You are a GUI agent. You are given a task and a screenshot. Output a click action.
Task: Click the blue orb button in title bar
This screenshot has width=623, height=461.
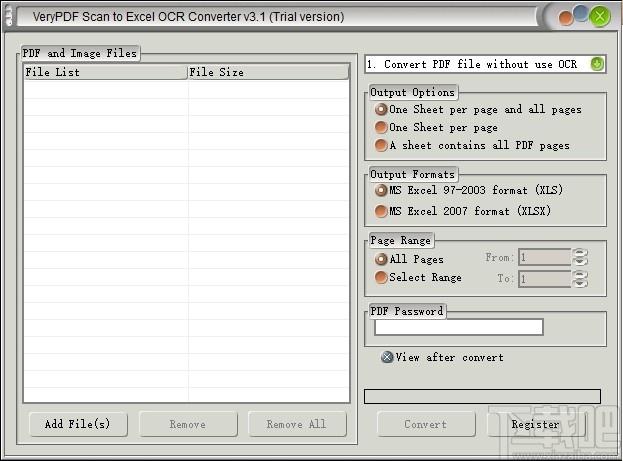click(580, 13)
